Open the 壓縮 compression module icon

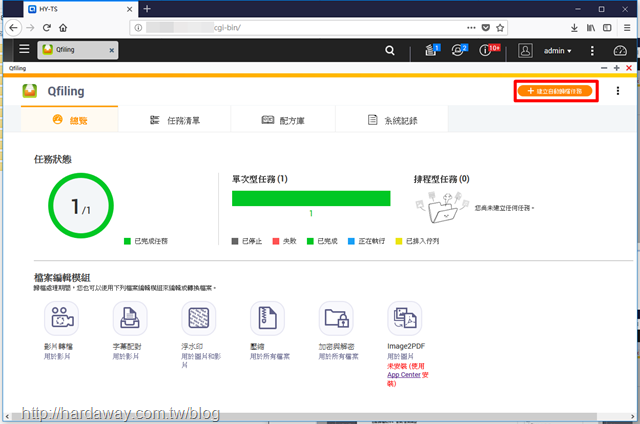(267, 318)
